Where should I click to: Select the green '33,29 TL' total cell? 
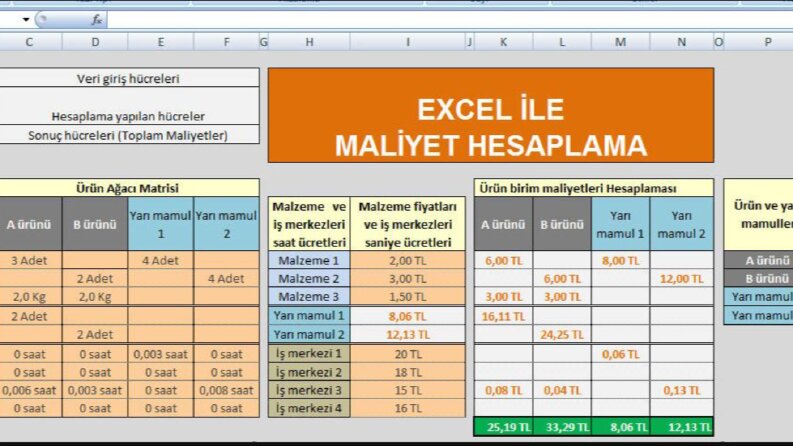562,427
